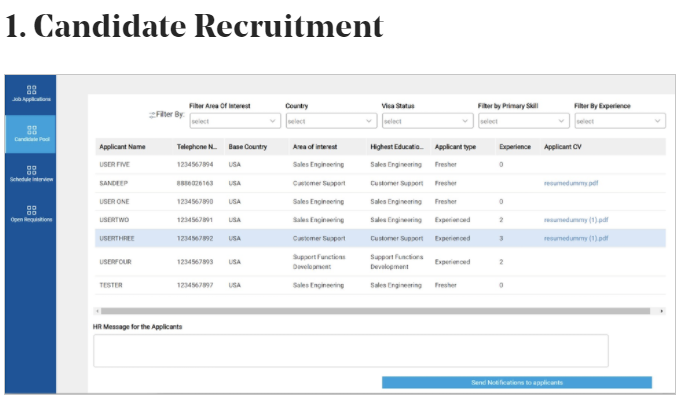Select the SANDEEP applicant name
679x399 pixels.
pyautogui.click(x=113, y=183)
